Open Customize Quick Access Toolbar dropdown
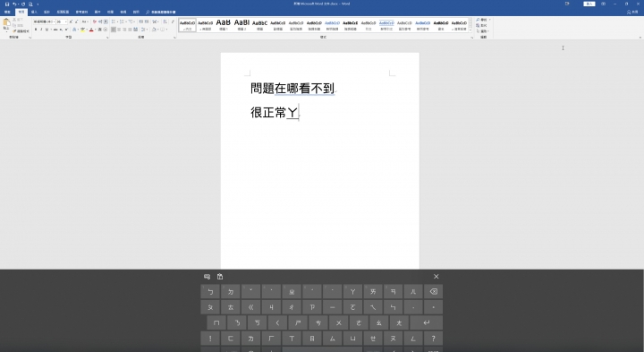 (38, 4)
